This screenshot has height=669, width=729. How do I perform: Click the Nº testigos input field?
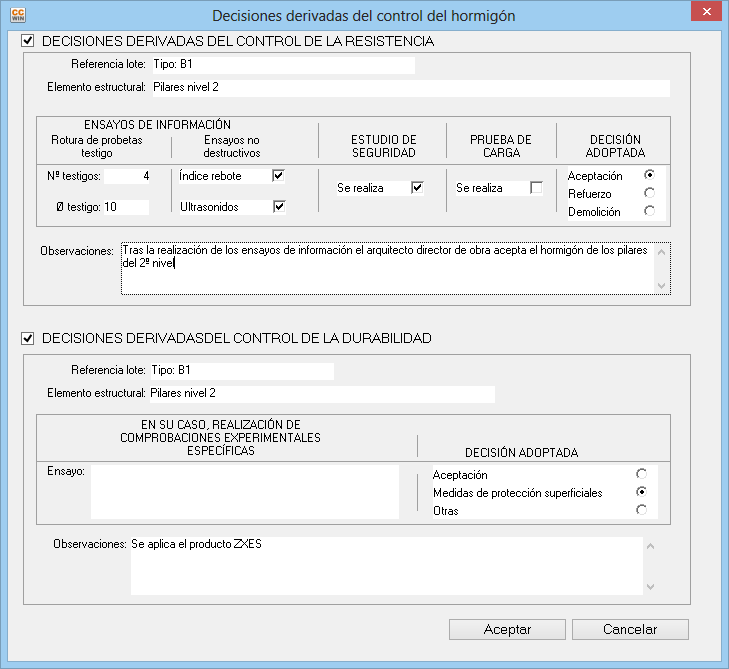point(126,176)
